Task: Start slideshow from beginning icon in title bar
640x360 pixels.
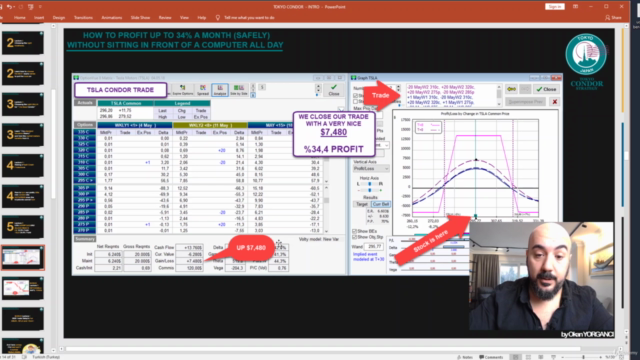Action: (x=31, y=7)
